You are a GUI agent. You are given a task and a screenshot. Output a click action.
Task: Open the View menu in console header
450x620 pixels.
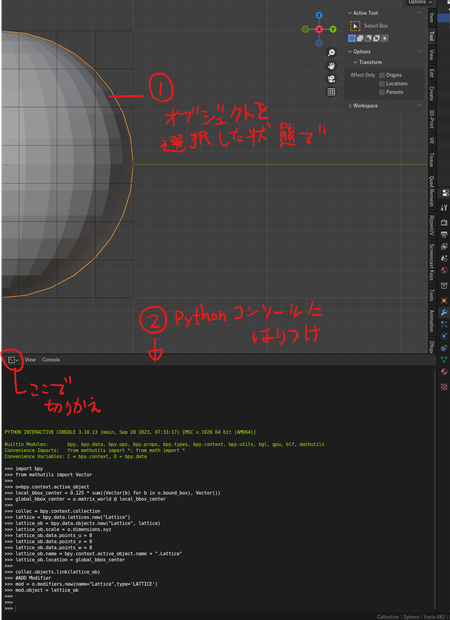tap(30, 360)
